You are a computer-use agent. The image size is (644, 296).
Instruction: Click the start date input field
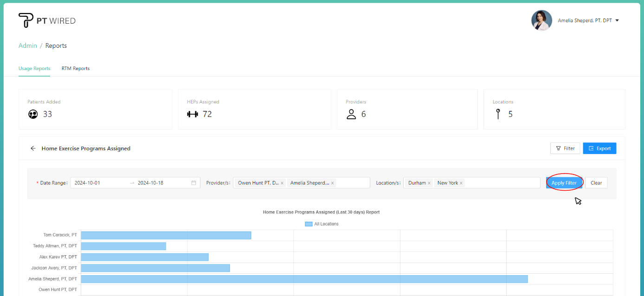tap(98, 183)
